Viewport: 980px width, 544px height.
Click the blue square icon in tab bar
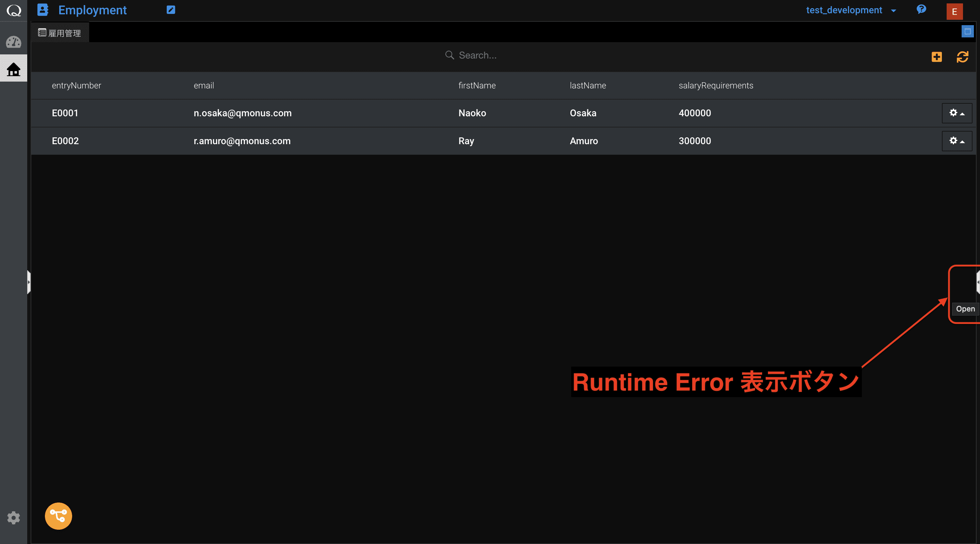coord(967,32)
